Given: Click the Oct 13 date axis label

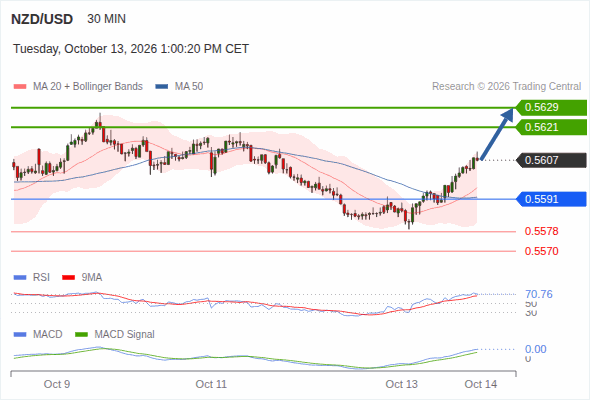Looking at the screenshot, I should point(401,384).
